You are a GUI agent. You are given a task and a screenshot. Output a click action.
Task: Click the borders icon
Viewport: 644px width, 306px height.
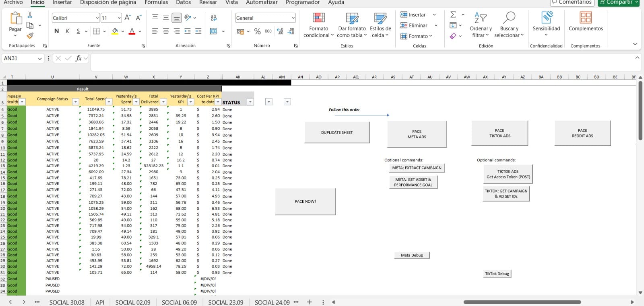(x=96, y=31)
